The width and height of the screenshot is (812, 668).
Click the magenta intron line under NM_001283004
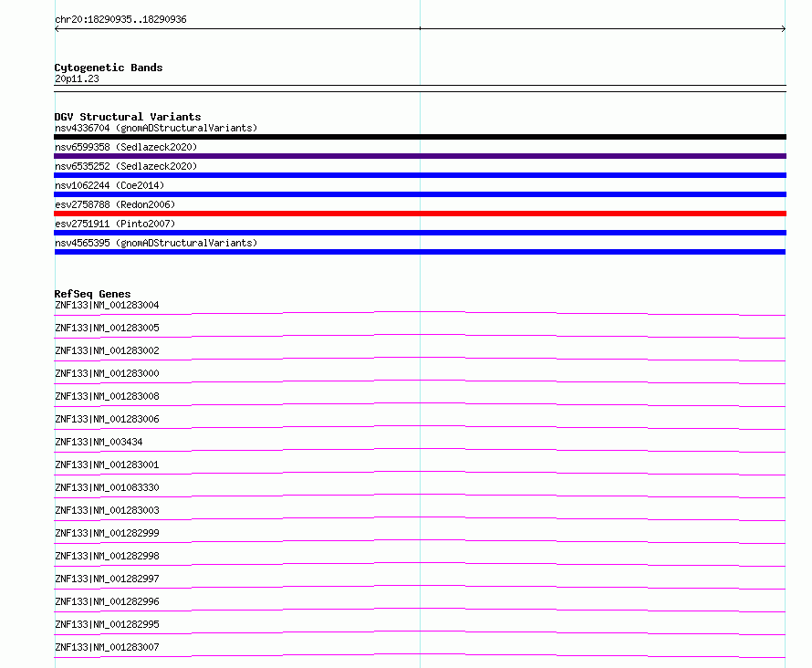click(x=420, y=312)
